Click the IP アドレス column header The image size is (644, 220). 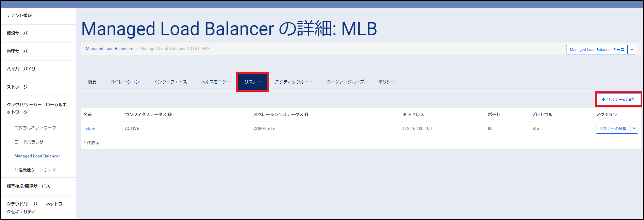coord(413,115)
